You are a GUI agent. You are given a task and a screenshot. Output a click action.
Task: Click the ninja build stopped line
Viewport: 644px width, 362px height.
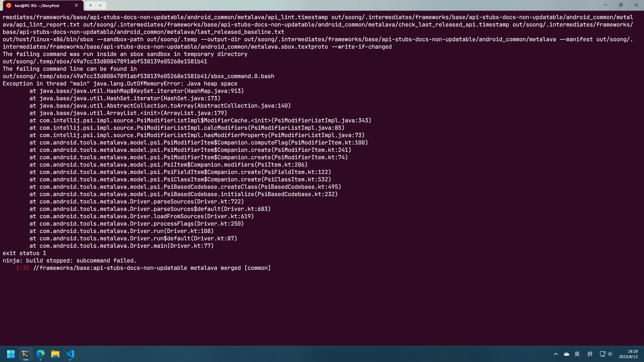pyautogui.click(x=70, y=261)
